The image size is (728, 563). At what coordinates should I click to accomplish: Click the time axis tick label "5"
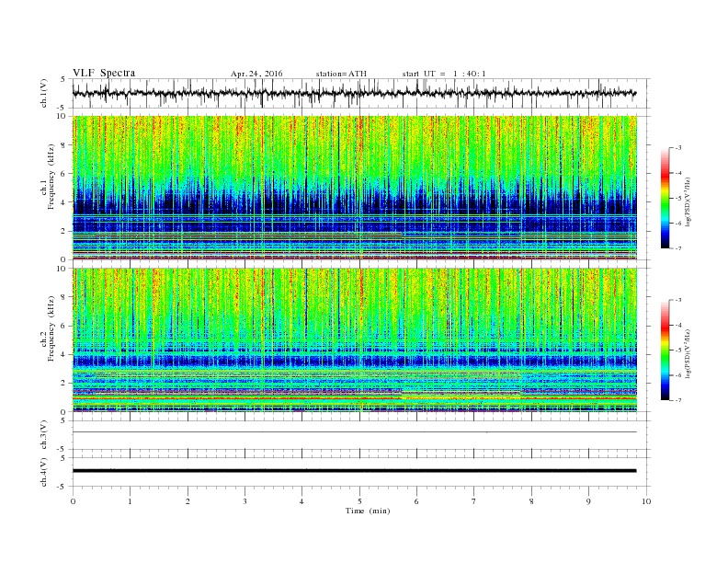(359, 501)
